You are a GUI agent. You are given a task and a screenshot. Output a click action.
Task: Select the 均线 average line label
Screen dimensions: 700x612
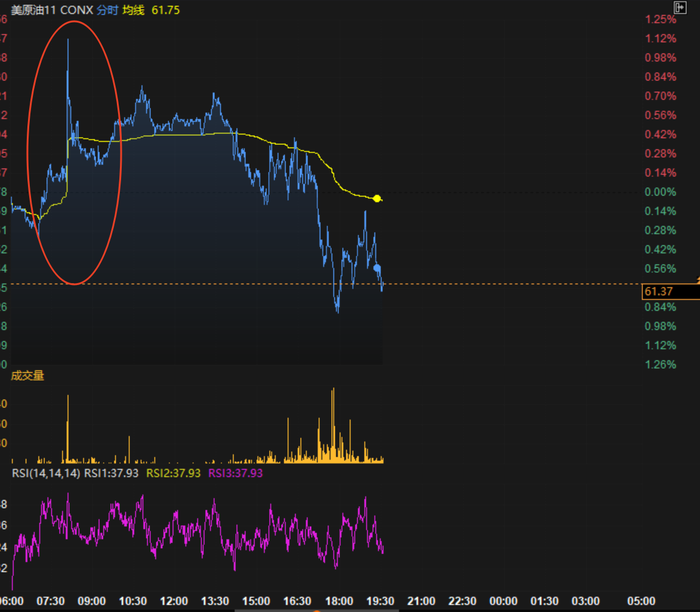coord(133,10)
